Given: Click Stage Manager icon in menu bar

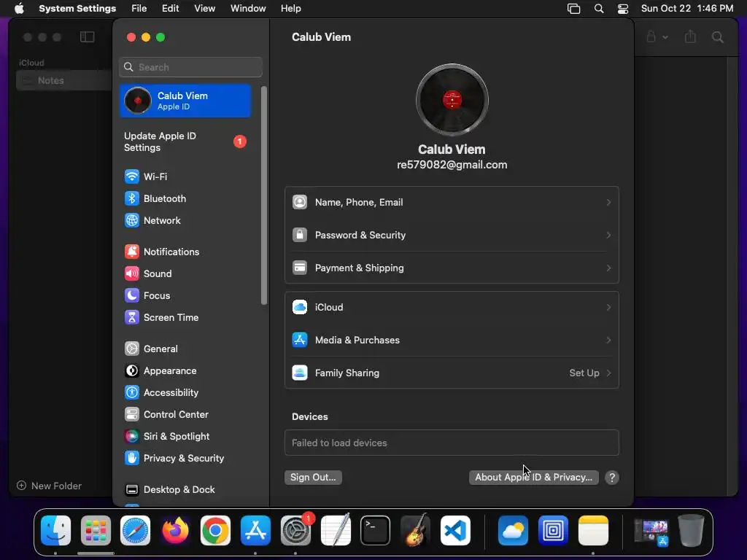Looking at the screenshot, I should point(573,9).
